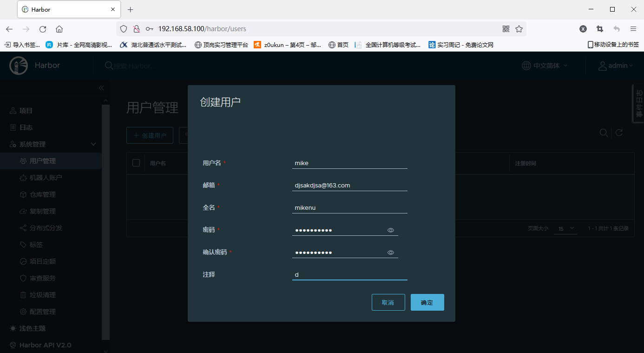This screenshot has width=644, height=353.
Task: Show the 密码 field password text
Action: (390, 230)
